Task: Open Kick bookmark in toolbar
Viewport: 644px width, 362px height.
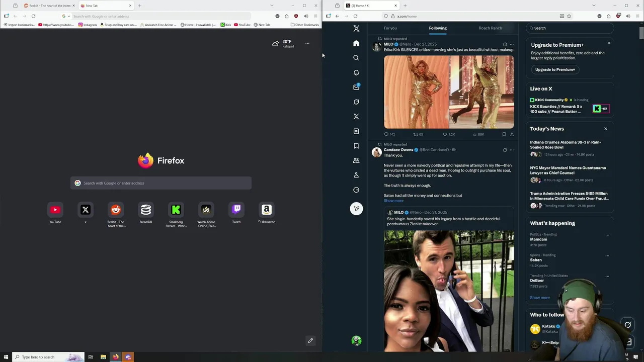Action: coord(226,25)
